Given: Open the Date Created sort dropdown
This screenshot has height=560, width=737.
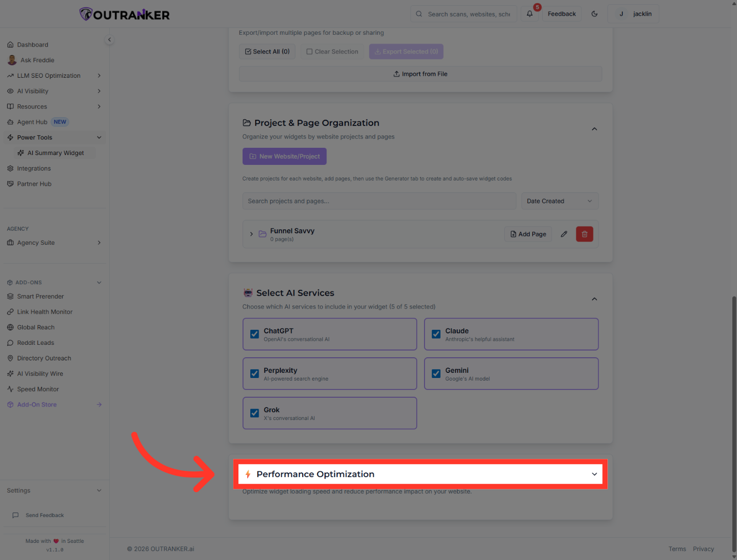Looking at the screenshot, I should tap(559, 201).
